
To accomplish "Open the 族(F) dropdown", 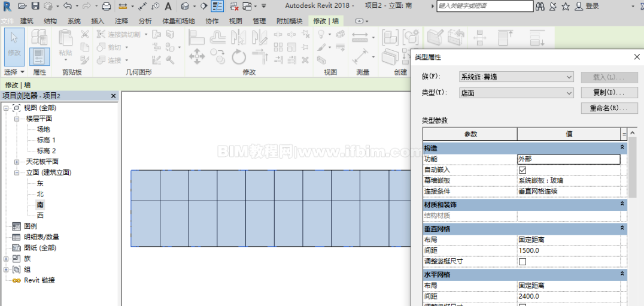I will pyautogui.click(x=517, y=77).
